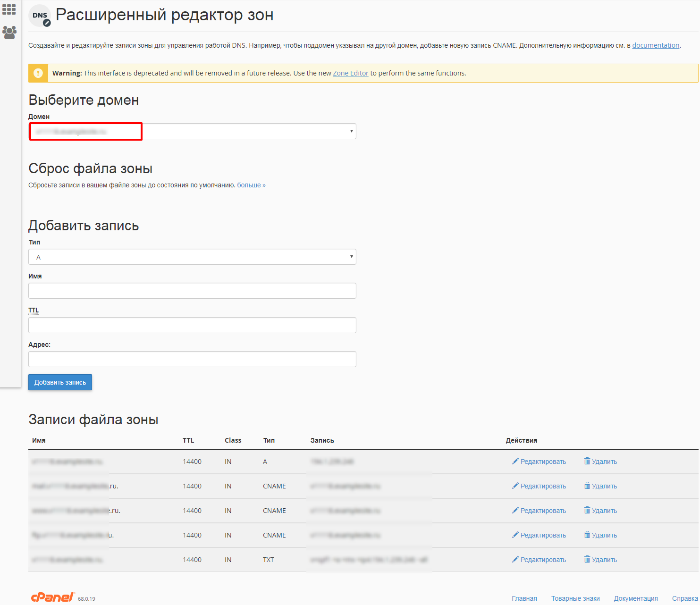Edit the second CNAME record row

click(x=539, y=511)
